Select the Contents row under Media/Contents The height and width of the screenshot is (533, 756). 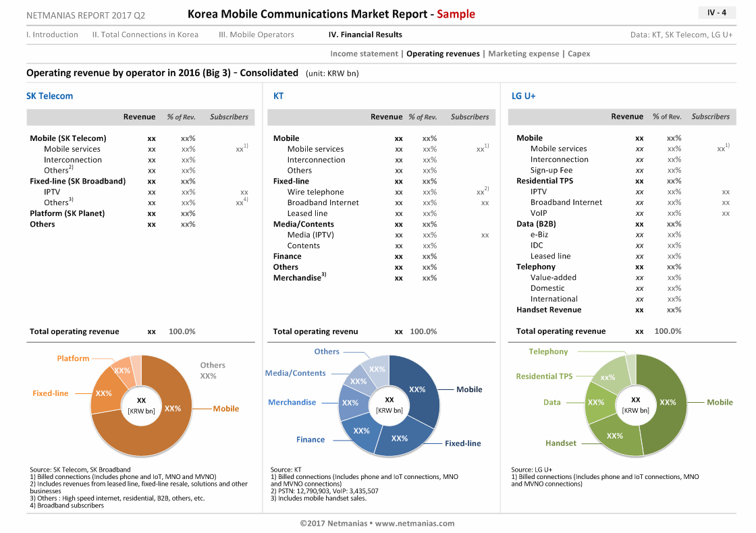303,246
